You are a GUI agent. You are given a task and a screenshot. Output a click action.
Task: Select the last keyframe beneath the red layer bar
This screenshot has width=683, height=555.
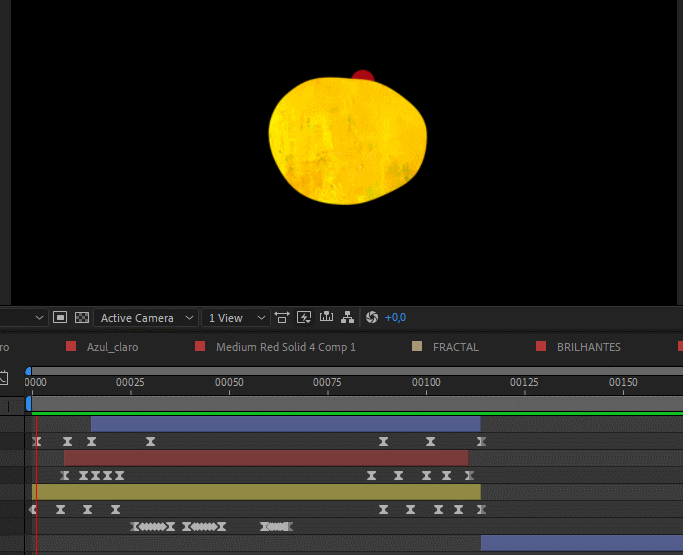pyautogui.click(x=469, y=476)
